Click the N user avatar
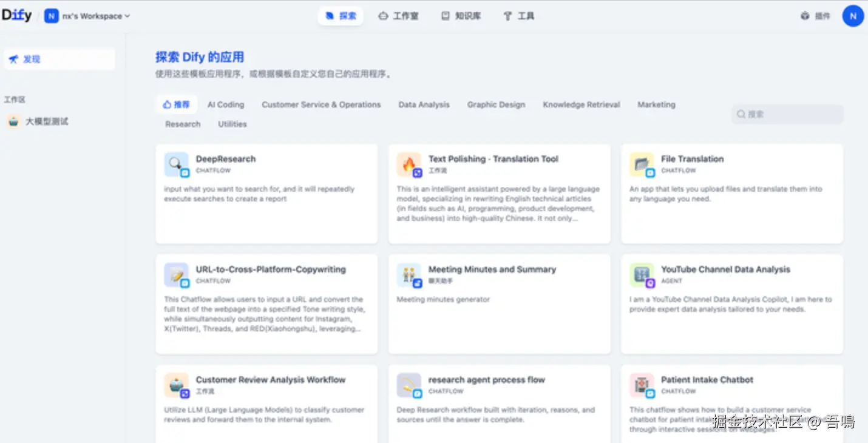 pos(853,16)
